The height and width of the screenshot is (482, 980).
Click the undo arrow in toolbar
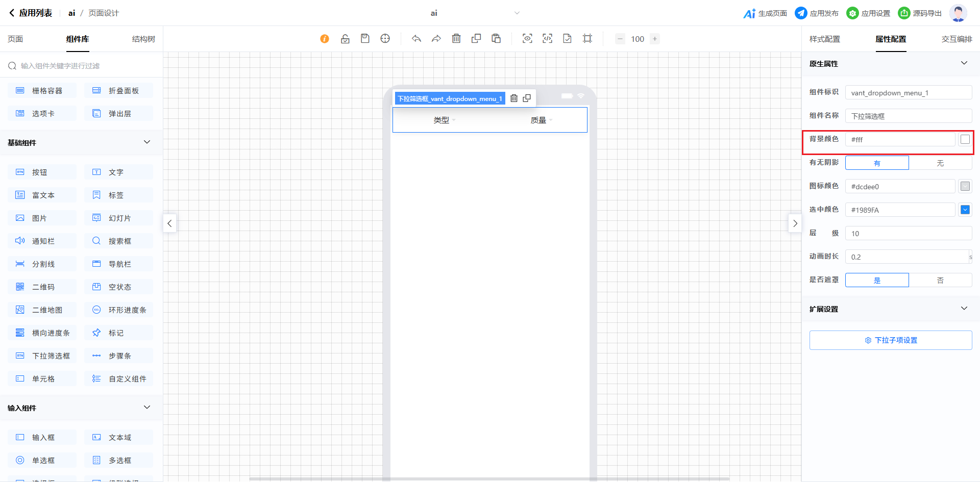[416, 39]
